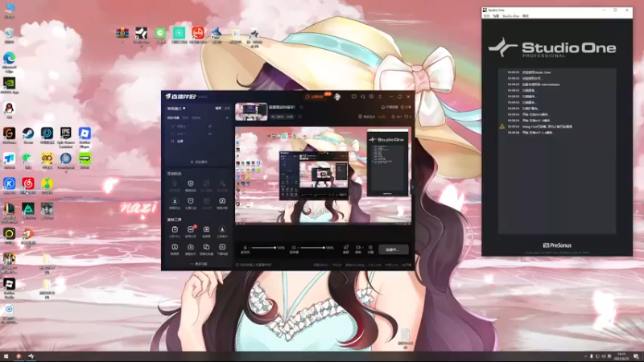Open the QQ penguin desktop shortcut
The width and height of the screenshot is (644, 362).
point(9,109)
